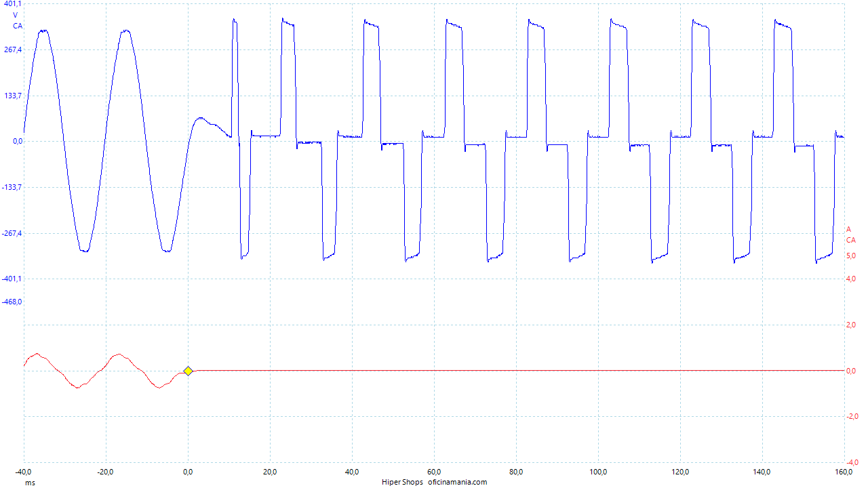The height and width of the screenshot is (488, 868).
Task: Click the ms time unit label
Action: [30, 483]
